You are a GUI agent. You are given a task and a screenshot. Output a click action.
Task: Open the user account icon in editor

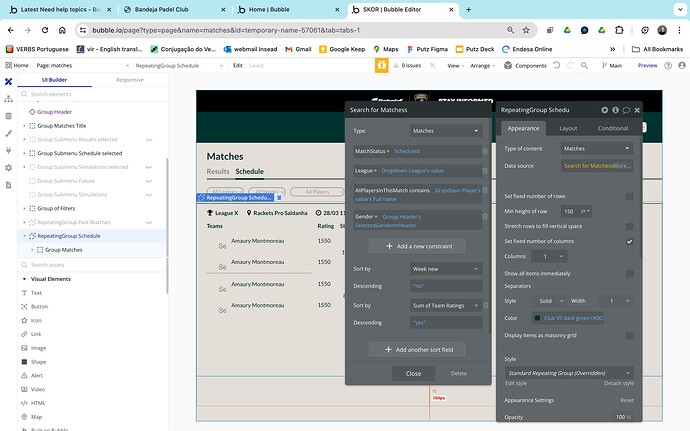[682, 65]
